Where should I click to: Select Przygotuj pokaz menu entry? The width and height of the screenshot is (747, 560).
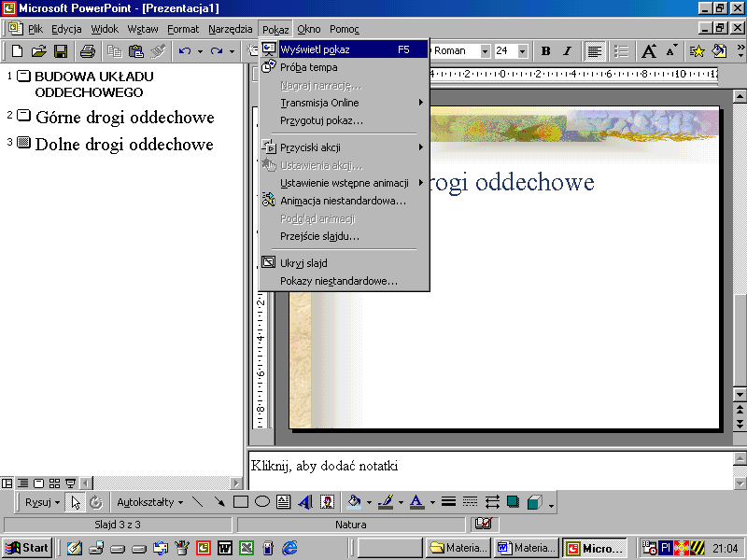tap(344, 120)
